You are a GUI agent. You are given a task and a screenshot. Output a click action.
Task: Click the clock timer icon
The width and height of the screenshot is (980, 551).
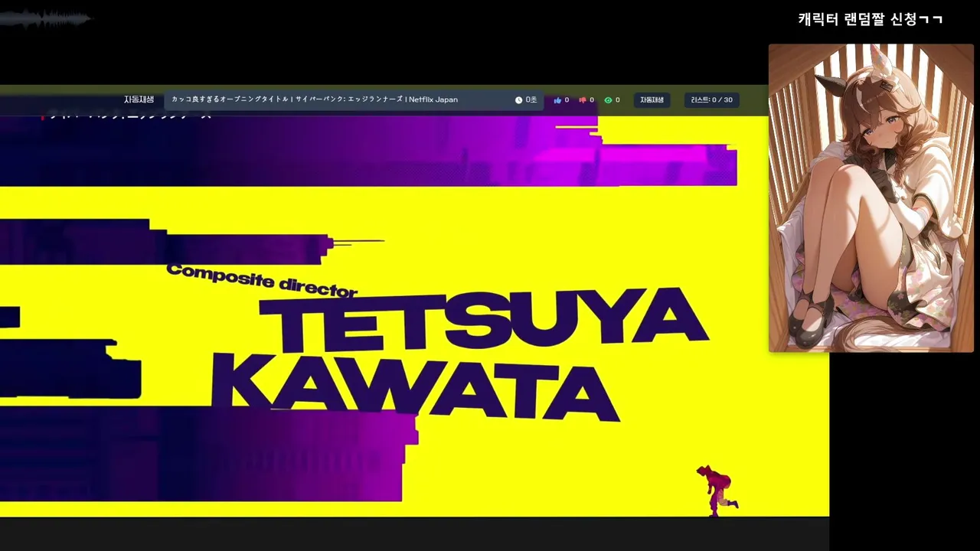[x=518, y=100]
